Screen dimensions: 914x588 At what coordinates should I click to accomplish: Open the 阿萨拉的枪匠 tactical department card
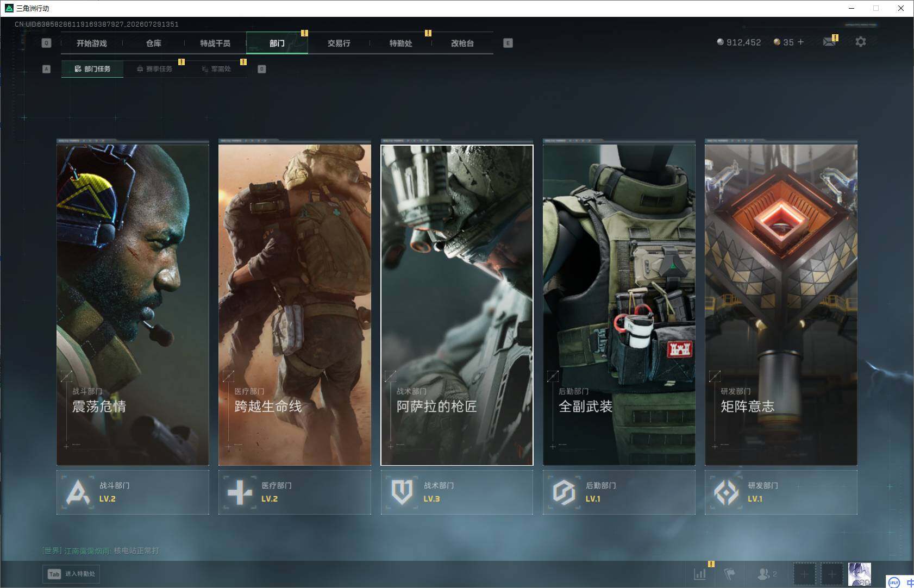point(457,305)
